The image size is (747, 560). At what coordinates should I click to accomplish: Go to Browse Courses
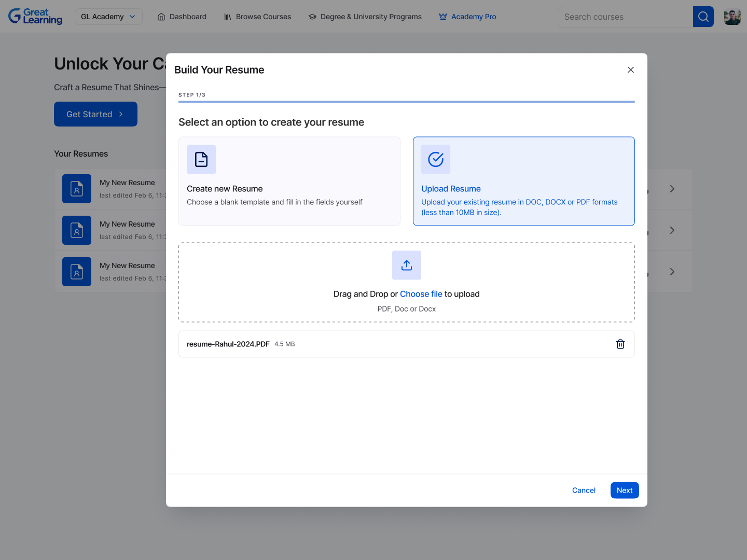click(257, 17)
